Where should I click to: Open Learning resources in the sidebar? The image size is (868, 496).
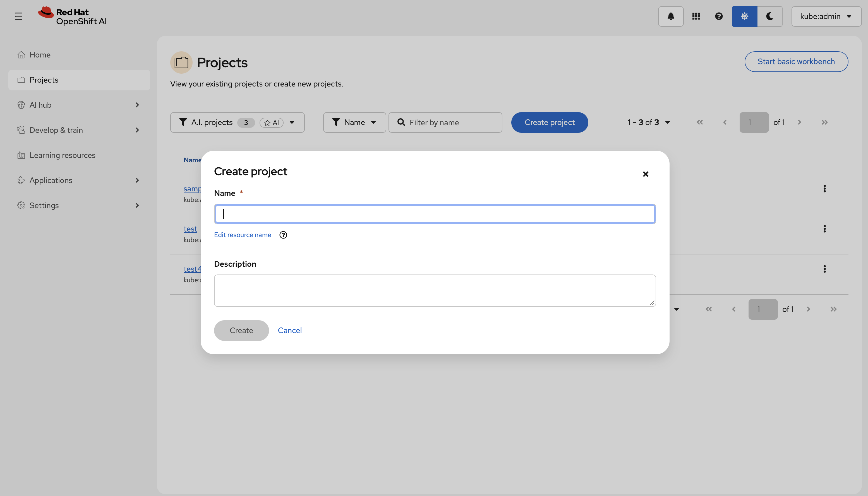tap(62, 155)
